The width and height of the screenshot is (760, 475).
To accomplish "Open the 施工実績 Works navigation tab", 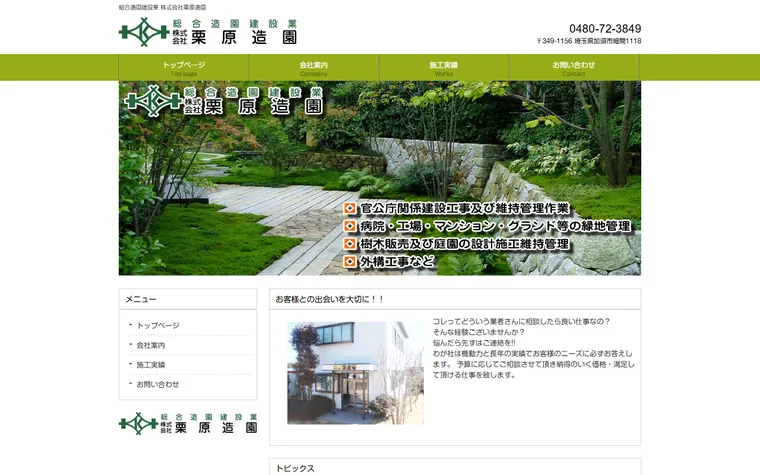I will 444,68.
